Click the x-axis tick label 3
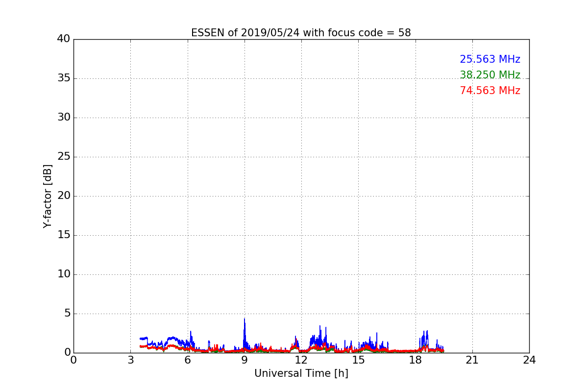Viewport: 588px width, 392px height. [130, 360]
